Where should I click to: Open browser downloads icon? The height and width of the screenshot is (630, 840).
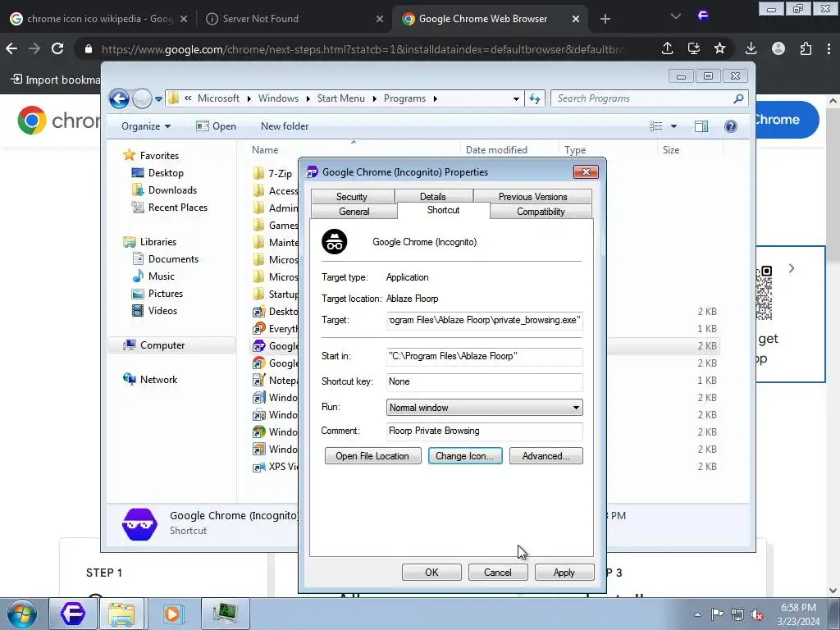point(751,48)
